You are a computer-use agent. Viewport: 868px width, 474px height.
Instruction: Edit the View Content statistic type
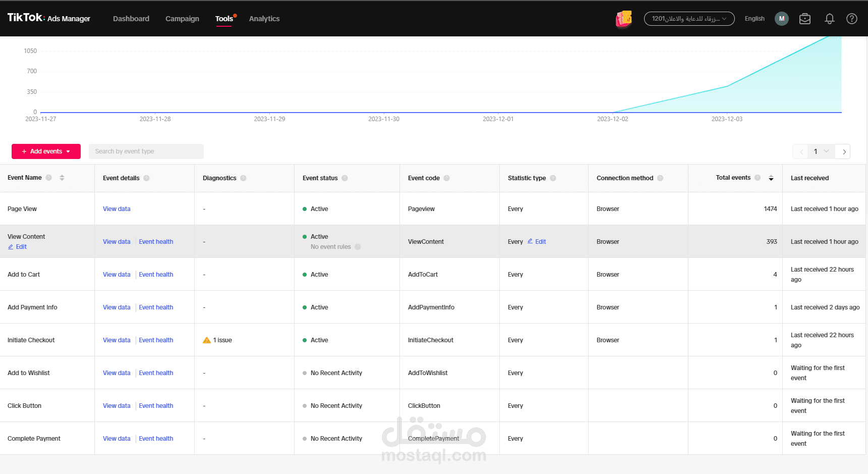[537, 242]
